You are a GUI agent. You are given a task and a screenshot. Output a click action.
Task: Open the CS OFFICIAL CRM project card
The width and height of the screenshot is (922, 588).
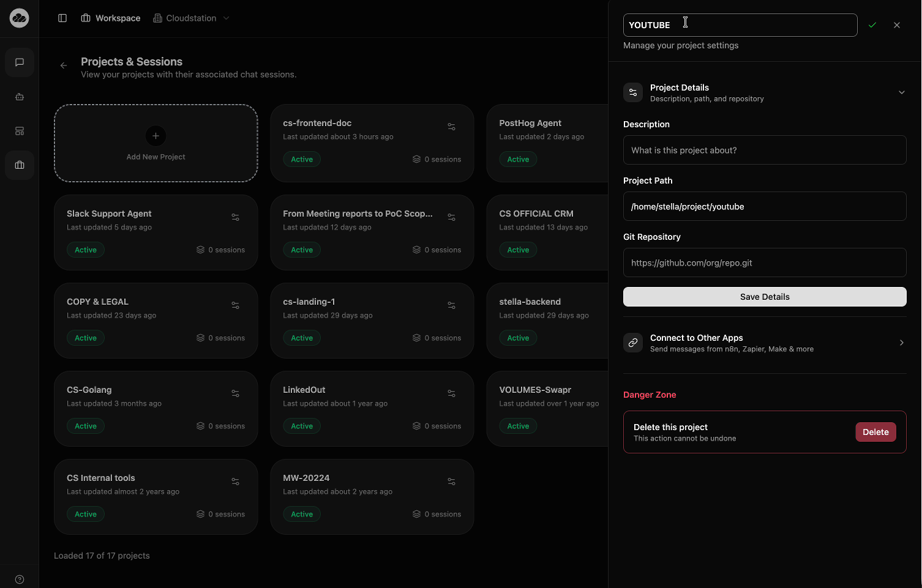547,233
